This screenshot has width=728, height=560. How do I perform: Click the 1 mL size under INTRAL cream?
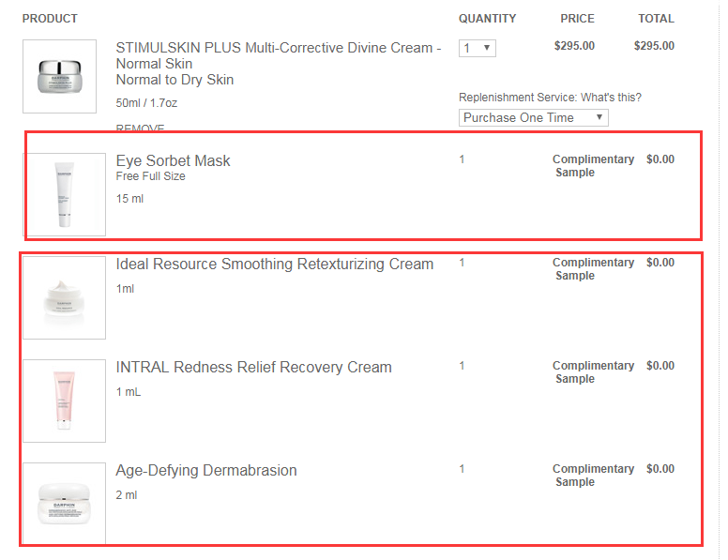129,392
